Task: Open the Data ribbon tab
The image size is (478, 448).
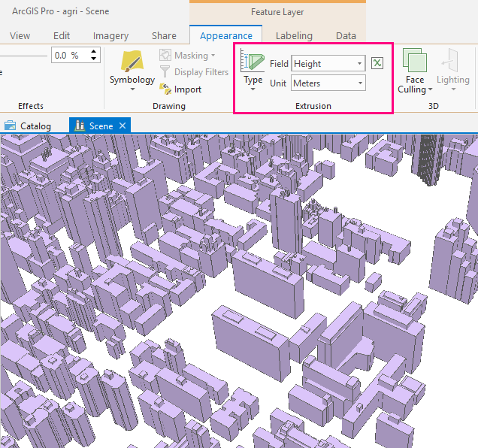Action: (346, 35)
